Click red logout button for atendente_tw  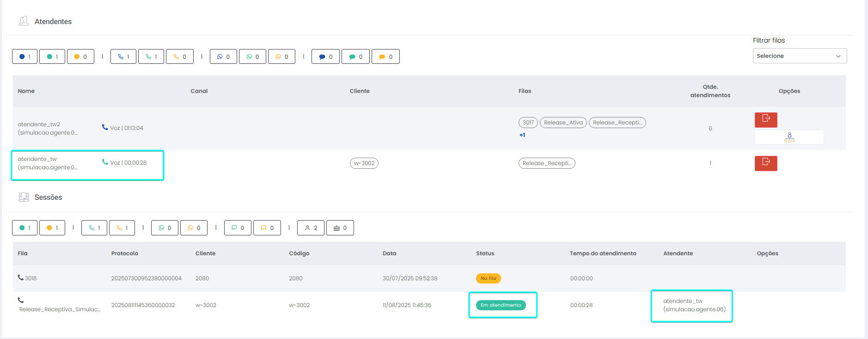(765, 163)
